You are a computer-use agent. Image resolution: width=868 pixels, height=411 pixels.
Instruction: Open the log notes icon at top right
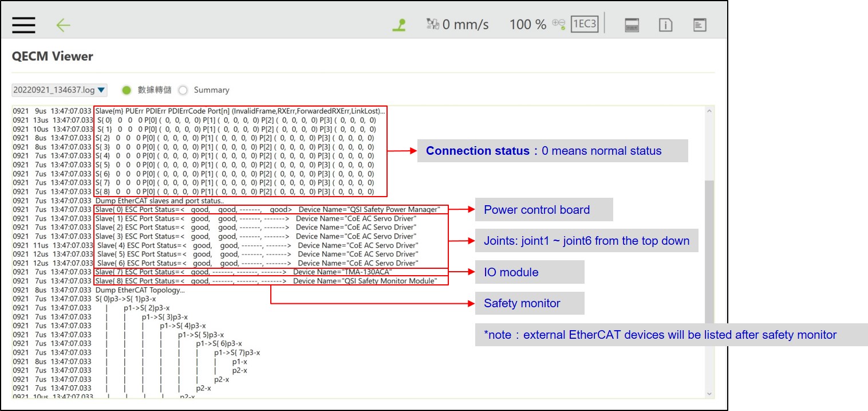699,25
